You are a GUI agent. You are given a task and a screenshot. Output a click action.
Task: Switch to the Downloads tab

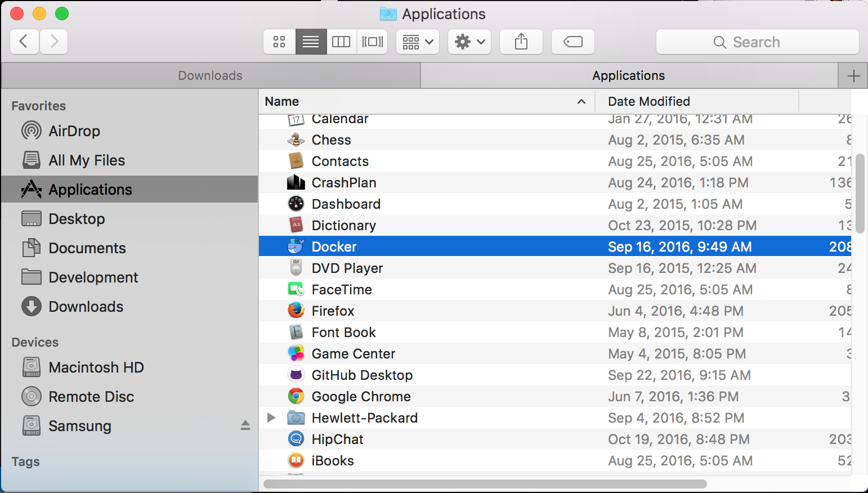pos(211,75)
